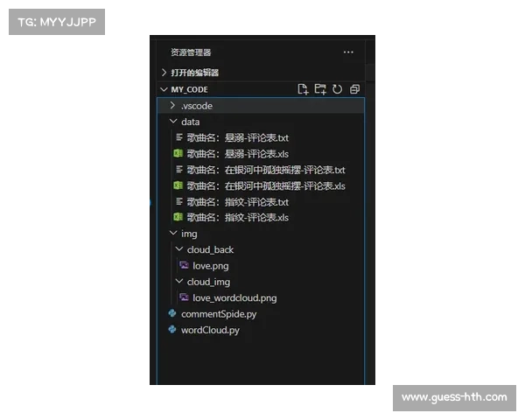Image resolution: width=525 pixels, height=420 pixels.
Task: Click the image icon beside love.png
Action: (184, 265)
